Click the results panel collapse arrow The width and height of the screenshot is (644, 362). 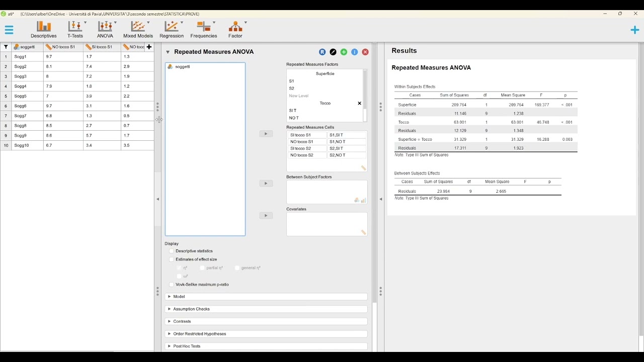pos(380,199)
